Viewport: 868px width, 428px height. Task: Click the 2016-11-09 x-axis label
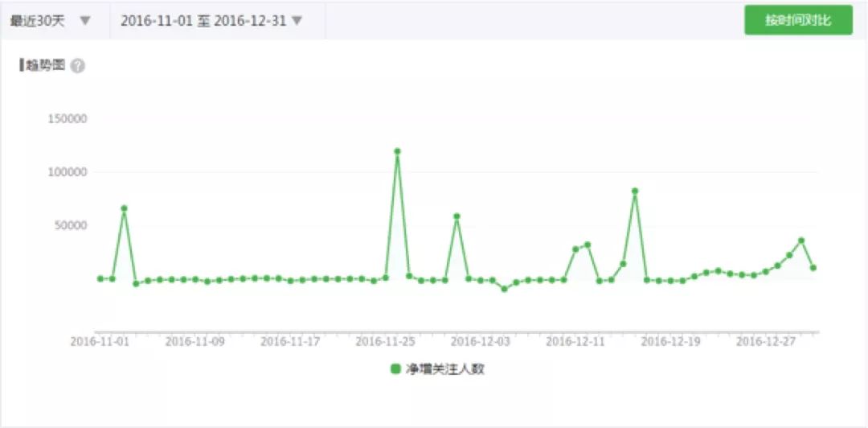tap(195, 341)
